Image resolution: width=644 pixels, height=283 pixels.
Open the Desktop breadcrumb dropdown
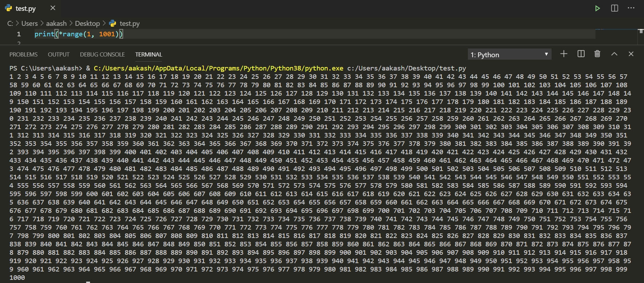pos(87,23)
